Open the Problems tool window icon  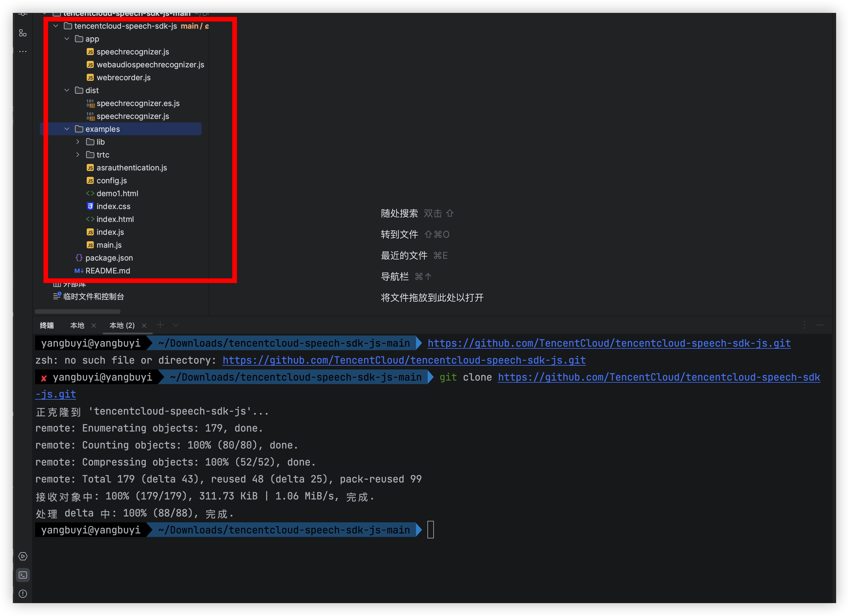[23, 593]
